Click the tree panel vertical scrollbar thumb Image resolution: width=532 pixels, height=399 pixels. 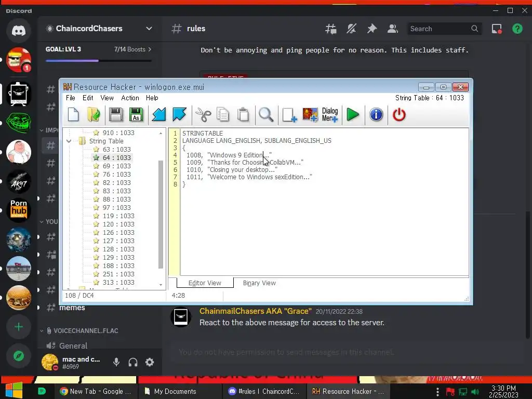click(161, 215)
